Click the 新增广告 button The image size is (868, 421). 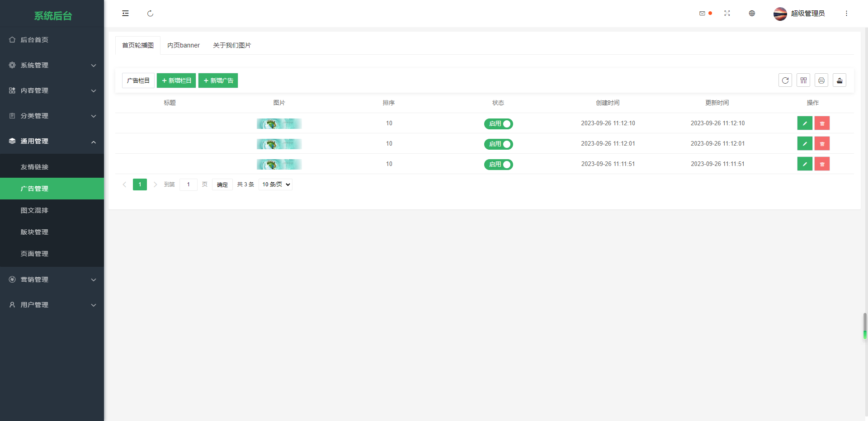(218, 80)
